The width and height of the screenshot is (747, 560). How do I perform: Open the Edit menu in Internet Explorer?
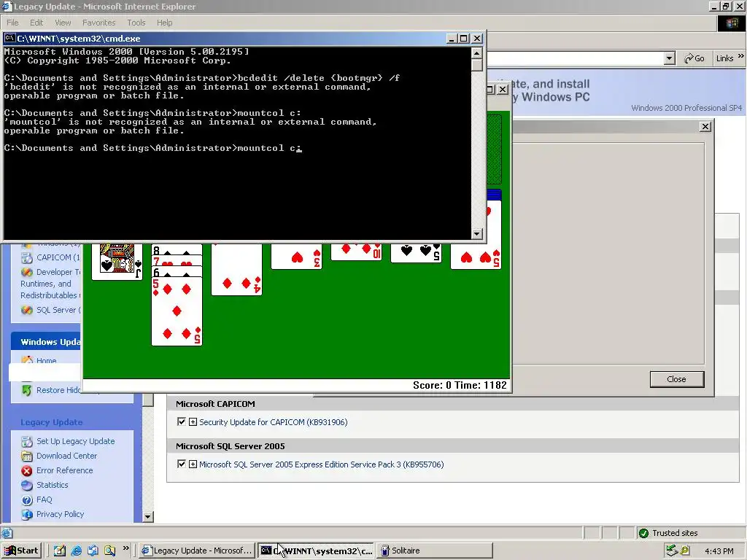[x=36, y=23]
